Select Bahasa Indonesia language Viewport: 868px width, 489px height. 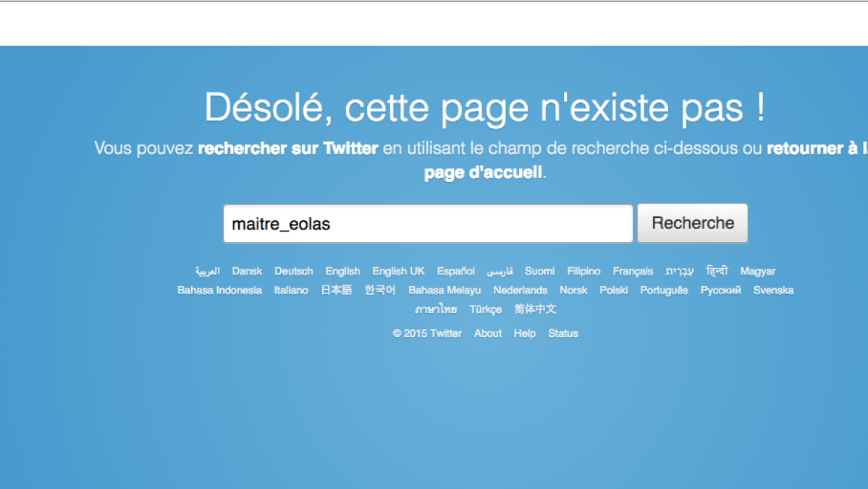coord(220,291)
